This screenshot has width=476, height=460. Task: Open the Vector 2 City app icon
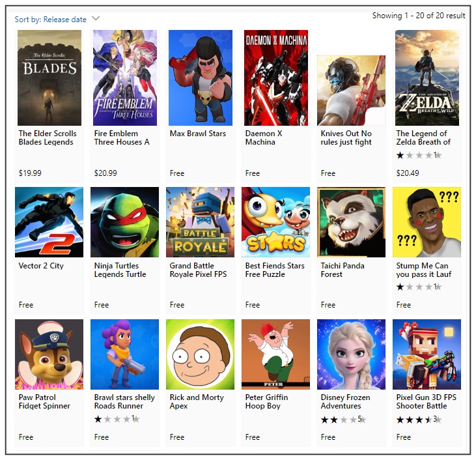[49, 222]
